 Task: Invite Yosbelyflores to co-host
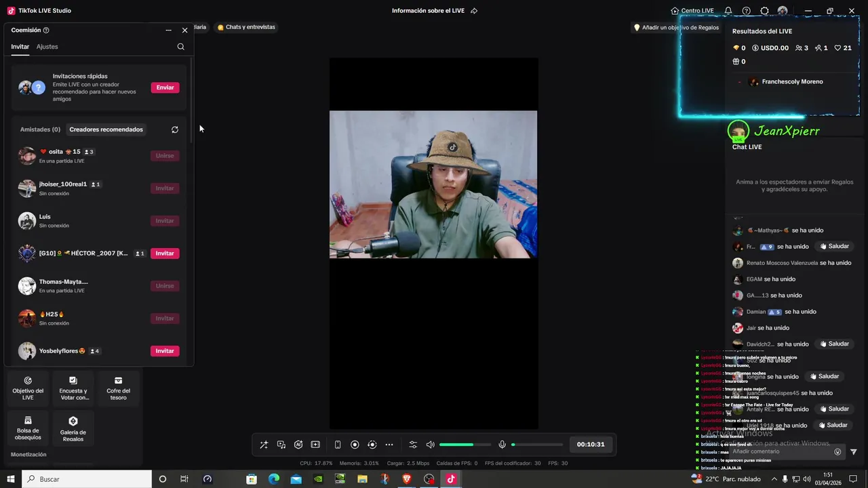(165, 351)
